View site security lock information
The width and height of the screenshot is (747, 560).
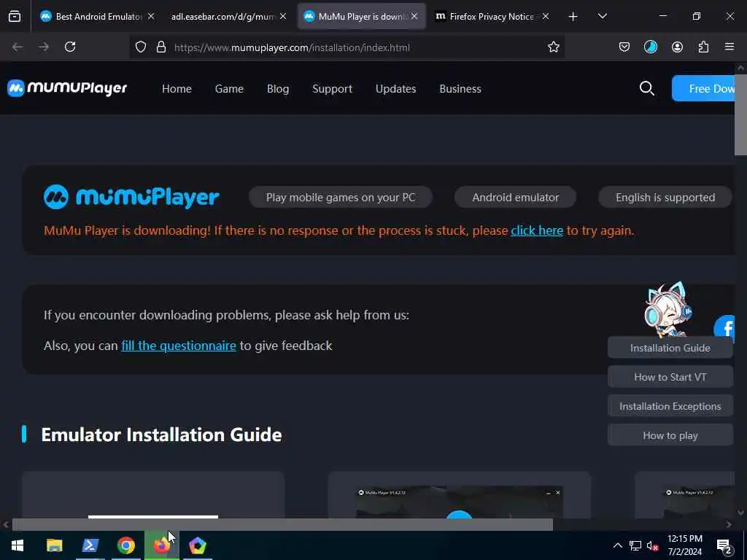161,47
